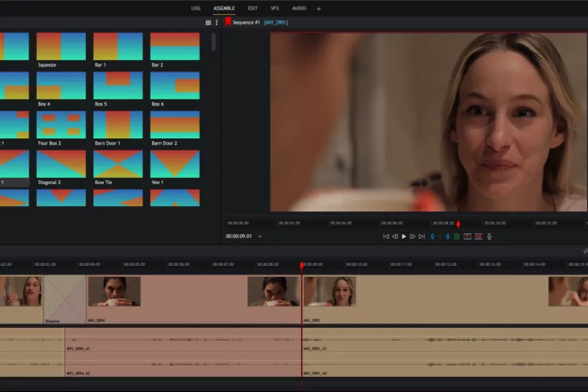Select the MVI_3894 A1 audio clip
The height and width of the screenshot is (392, 588).
[184, 340]
